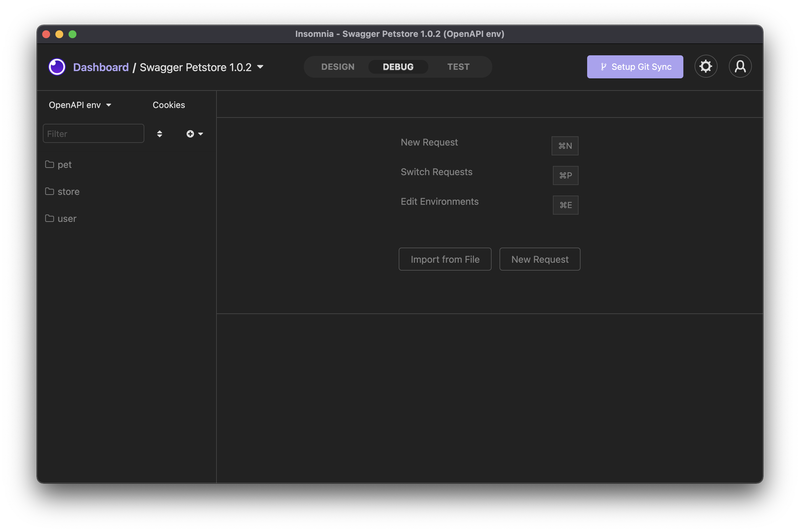The width and height of the screenshot is (800, 532).
Task: Open the OpenAPI env environment dropdown
Action: pyautogui.click(x=80, y=105)
